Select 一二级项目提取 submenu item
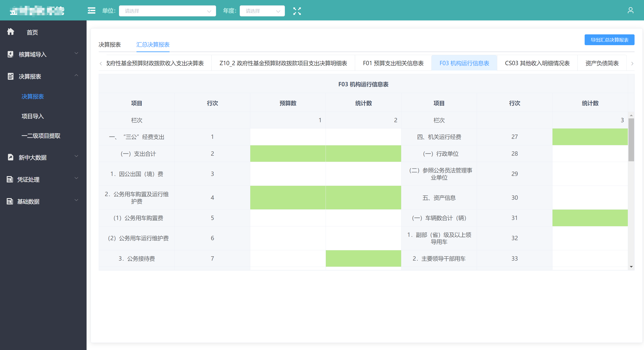 (41, 136)
